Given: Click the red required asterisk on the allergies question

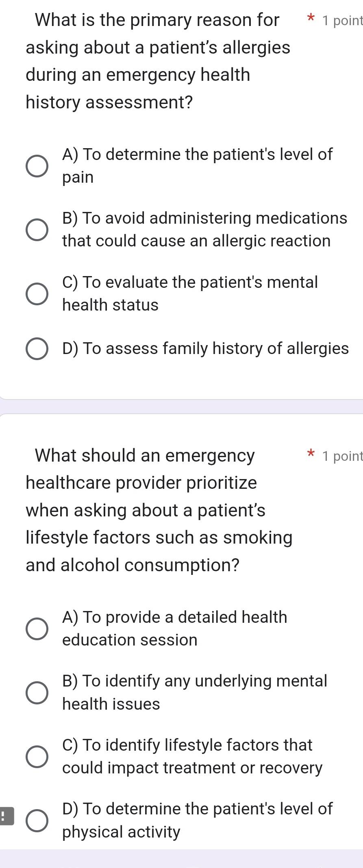Looking at the screenshot, I should click(311, 19).
